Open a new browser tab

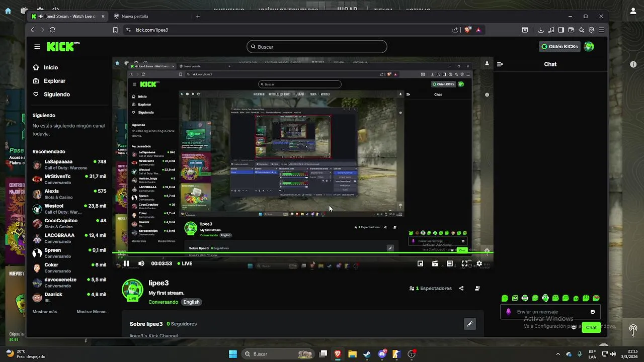tap(198, 16)
